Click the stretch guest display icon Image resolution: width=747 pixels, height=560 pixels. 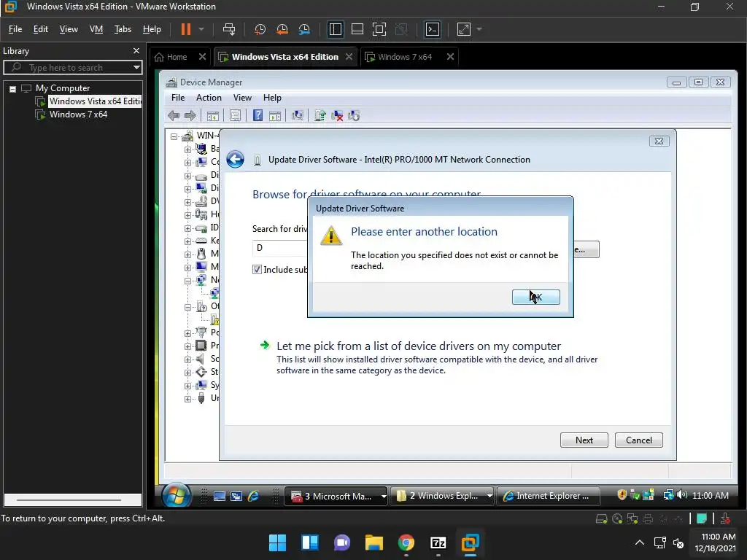[464, 29]
